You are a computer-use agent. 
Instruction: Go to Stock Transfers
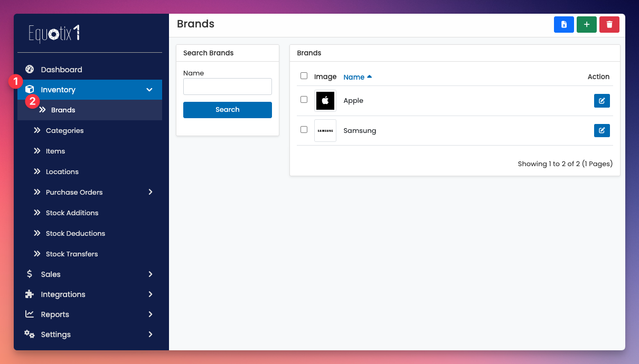click(72, 254)
